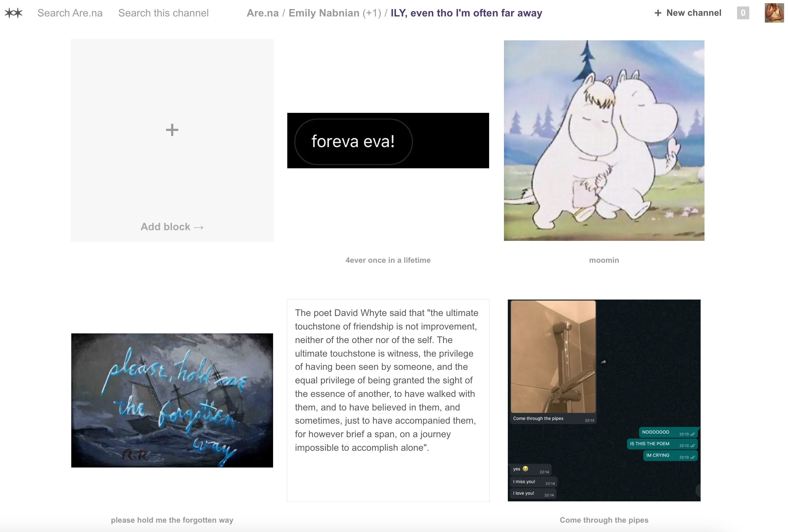Open the moomin hugging image block

604,140
